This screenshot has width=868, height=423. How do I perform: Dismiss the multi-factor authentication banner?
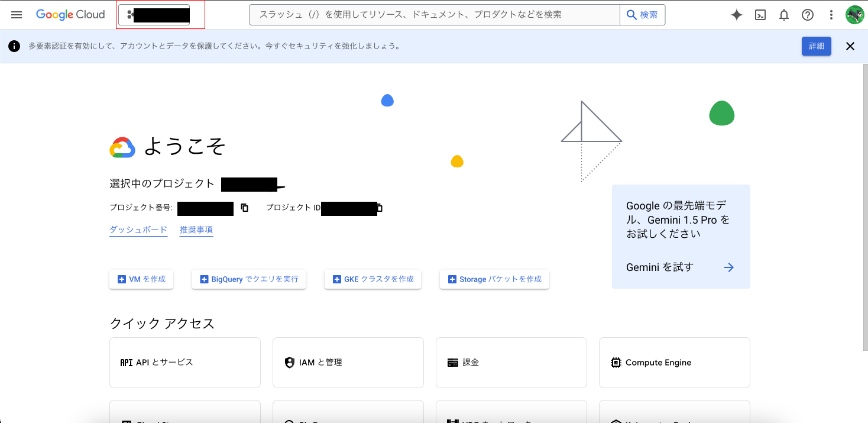tap(850, 46)
